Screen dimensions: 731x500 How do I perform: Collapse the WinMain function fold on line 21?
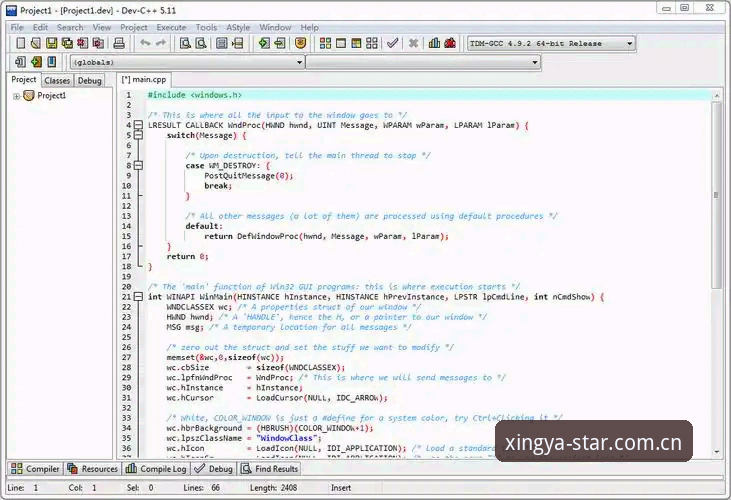click(x=138, y=296)
